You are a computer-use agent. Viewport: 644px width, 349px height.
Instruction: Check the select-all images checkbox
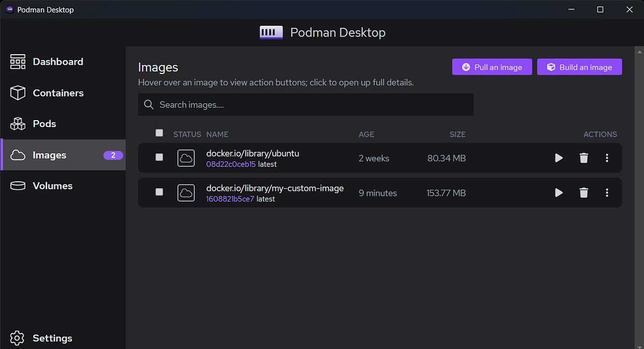tap(159, 132)
